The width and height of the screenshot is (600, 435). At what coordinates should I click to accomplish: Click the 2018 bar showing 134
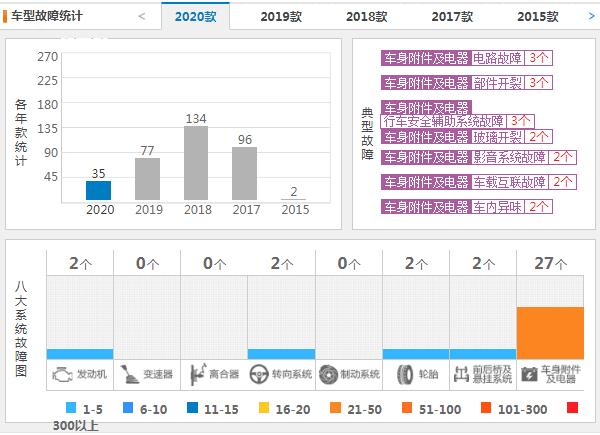[x=196, y=163]
